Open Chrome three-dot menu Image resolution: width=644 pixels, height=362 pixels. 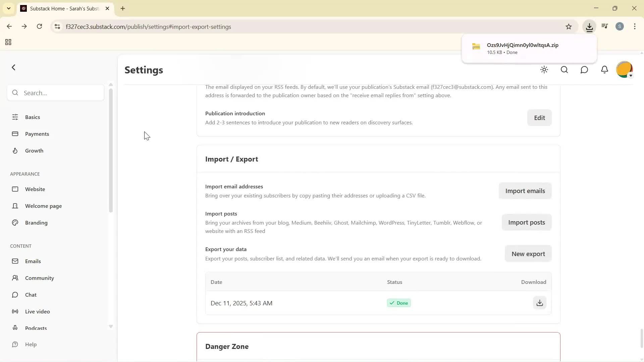pos(635,27)
